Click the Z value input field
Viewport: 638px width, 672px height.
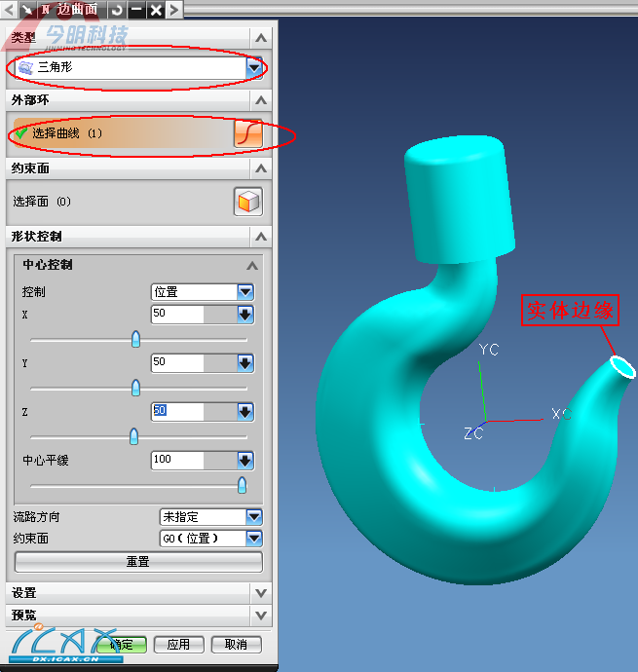point(177,412)
